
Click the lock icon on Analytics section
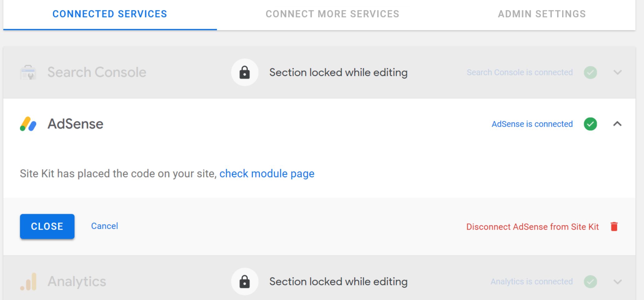245,281
